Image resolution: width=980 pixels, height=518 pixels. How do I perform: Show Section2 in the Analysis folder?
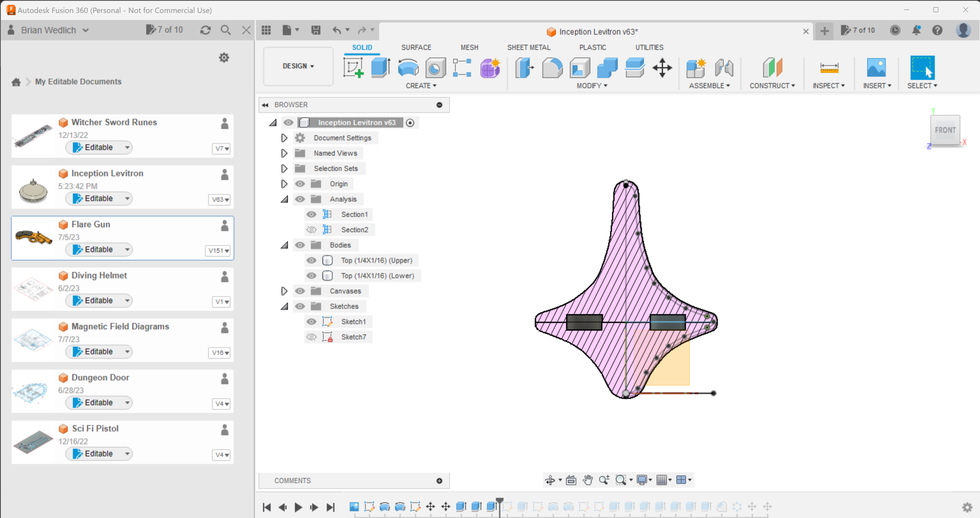click(312, 229)
